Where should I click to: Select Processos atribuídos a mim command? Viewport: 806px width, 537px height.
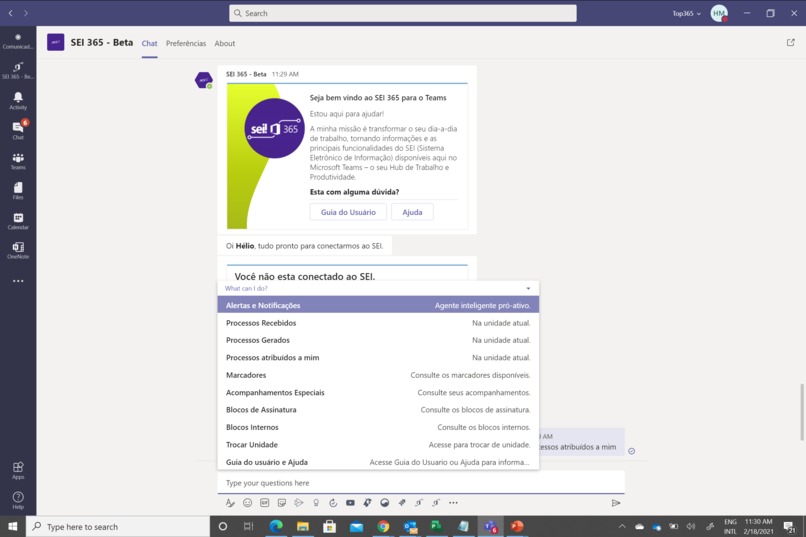(378, 358)
